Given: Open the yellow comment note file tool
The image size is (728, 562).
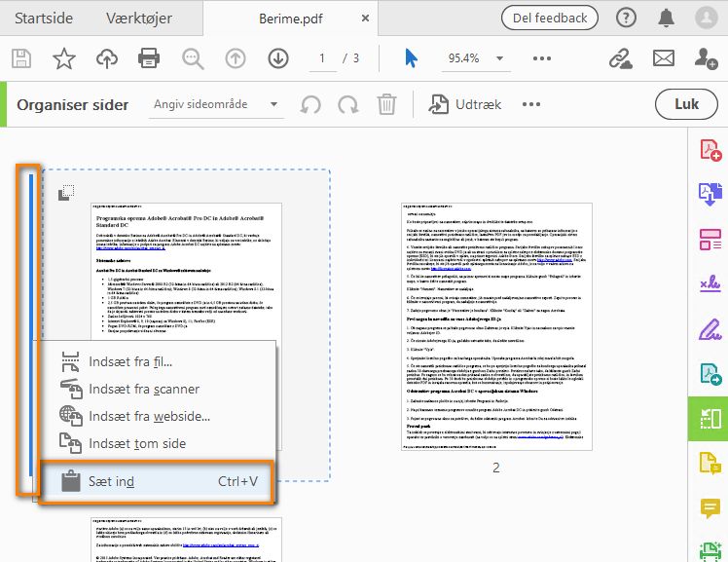Looking at the screenshot, I should pos(710,463).
